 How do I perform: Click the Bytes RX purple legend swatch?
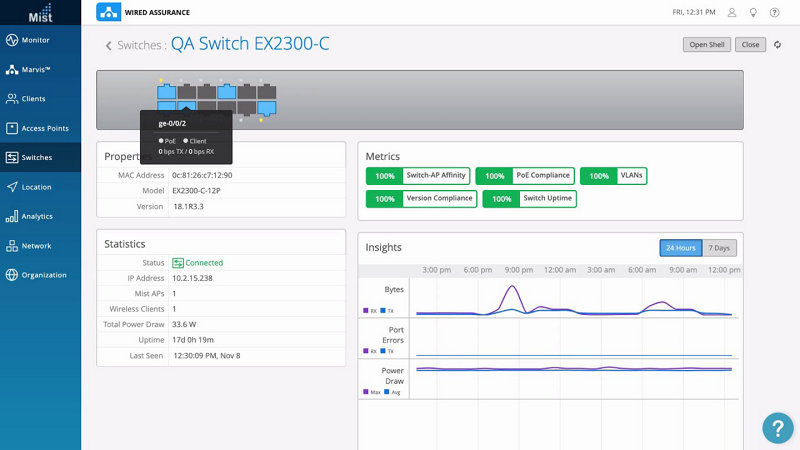366,310
